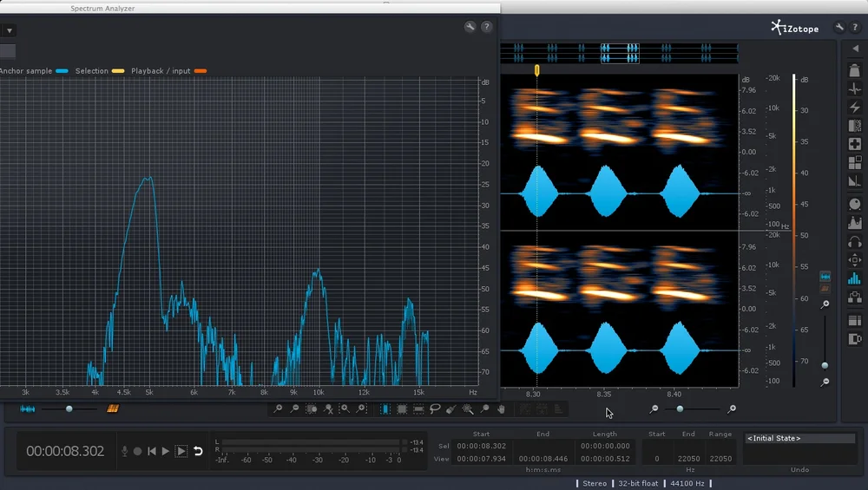Viewport: 868px width, 490px height.
Task: Select the hand grab tool
Action: pyautogui.click(x=501, y=408)
